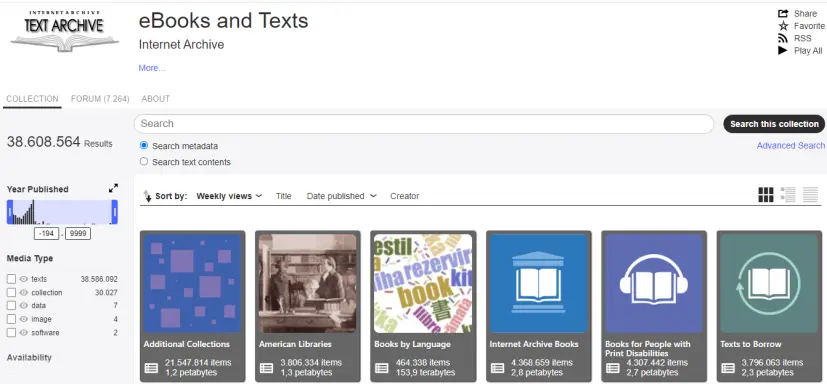
Task: Click the Internet Archive Books list icon
Action: [497, 368]
